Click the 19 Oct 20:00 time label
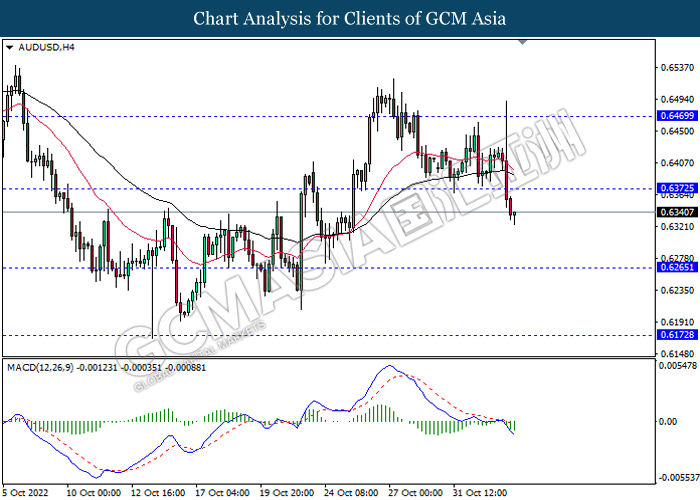 (x=287, y=493)
